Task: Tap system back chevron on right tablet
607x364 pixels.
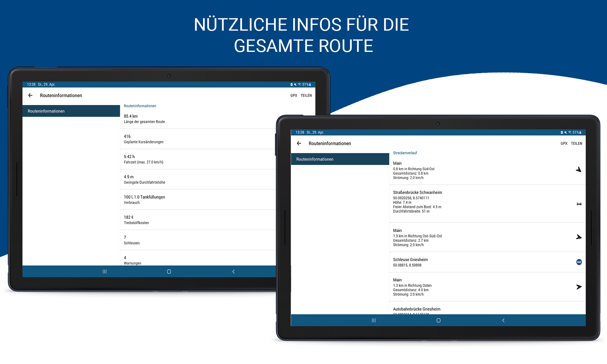Action: pos(503,320)
